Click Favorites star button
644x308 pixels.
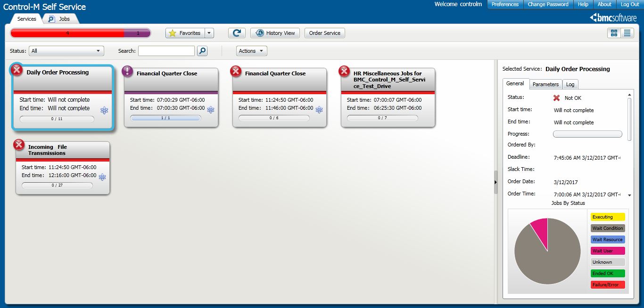pos(185,33)
